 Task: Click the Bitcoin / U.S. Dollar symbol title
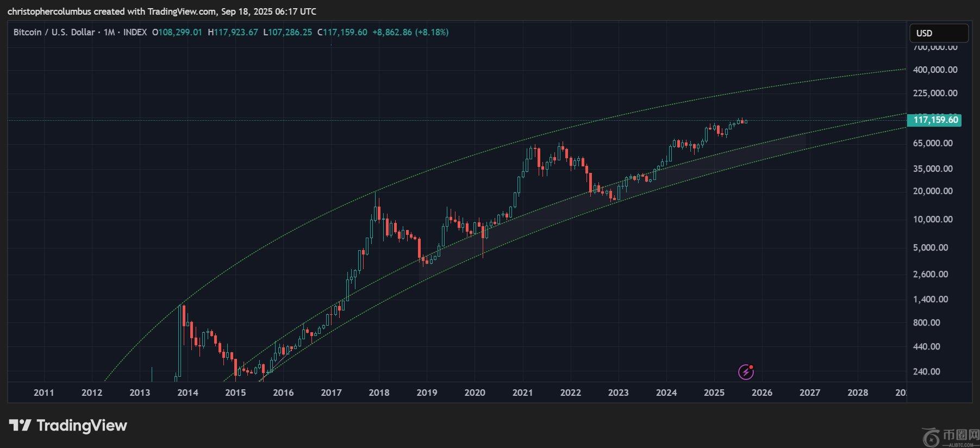pyautogui.click(x=54, y=32)
